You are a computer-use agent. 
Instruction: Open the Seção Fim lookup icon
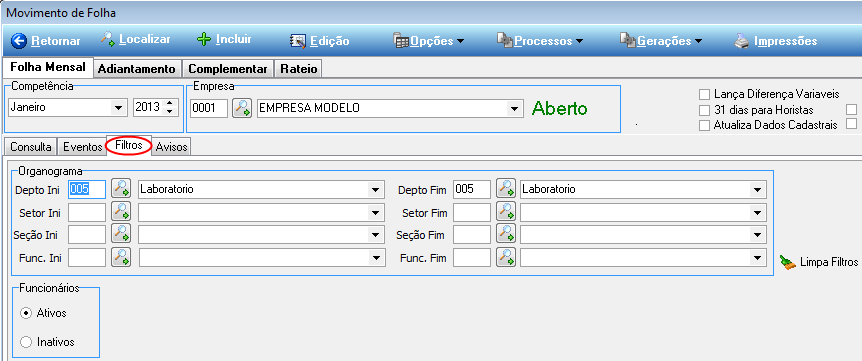click(x=506, y=234)
